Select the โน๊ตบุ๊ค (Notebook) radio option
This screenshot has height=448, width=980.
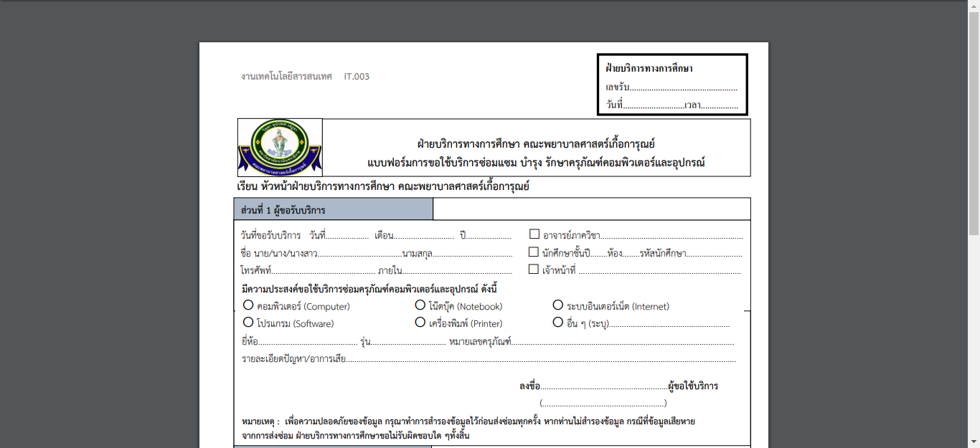click(420, 305)
